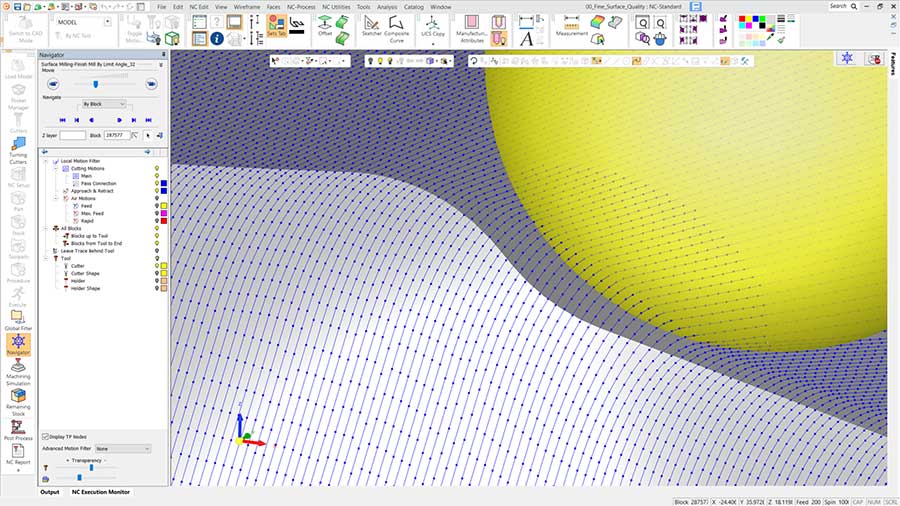Click the Offset button in the toolbar
Viewport: 900px width, 506px height.
tap(325, 25)
